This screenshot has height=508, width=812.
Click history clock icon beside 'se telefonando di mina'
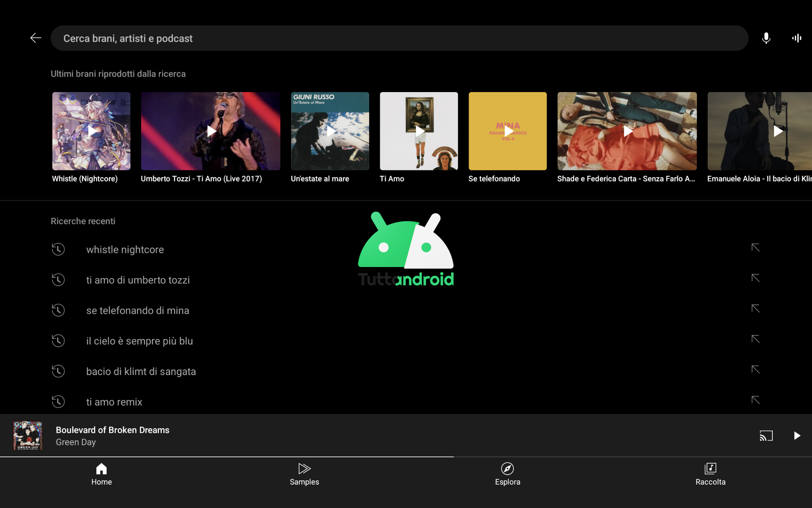[x=58, y=310]
